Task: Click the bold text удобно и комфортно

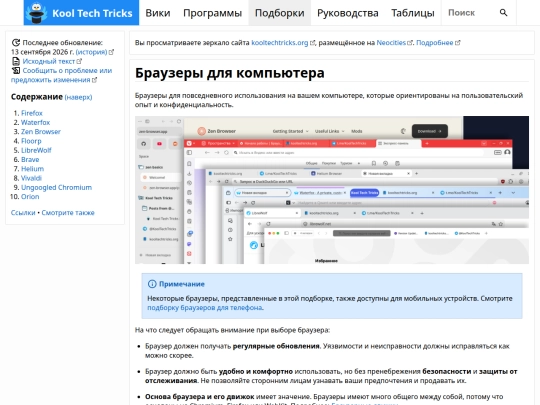Action: (256, 372)
